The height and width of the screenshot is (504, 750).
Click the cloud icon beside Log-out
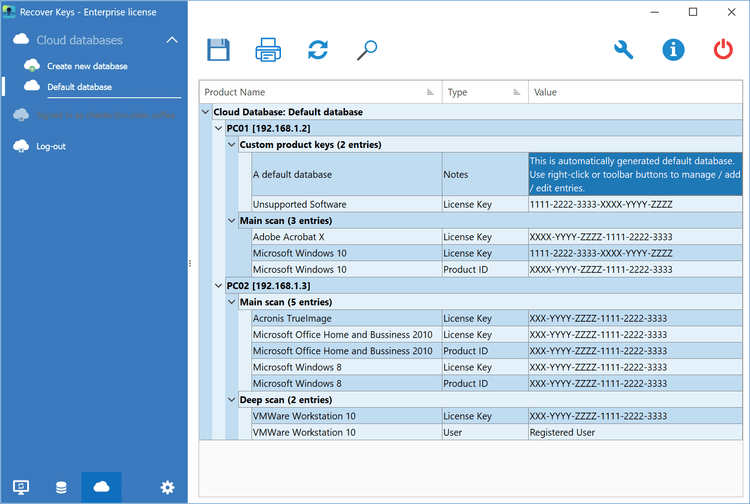[x=21, y=146]
